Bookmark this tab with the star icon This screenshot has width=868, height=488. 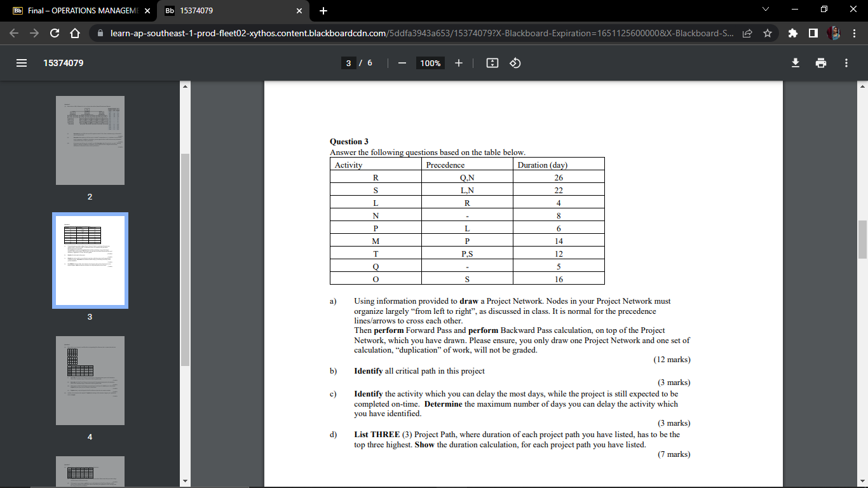click(768, 33)
